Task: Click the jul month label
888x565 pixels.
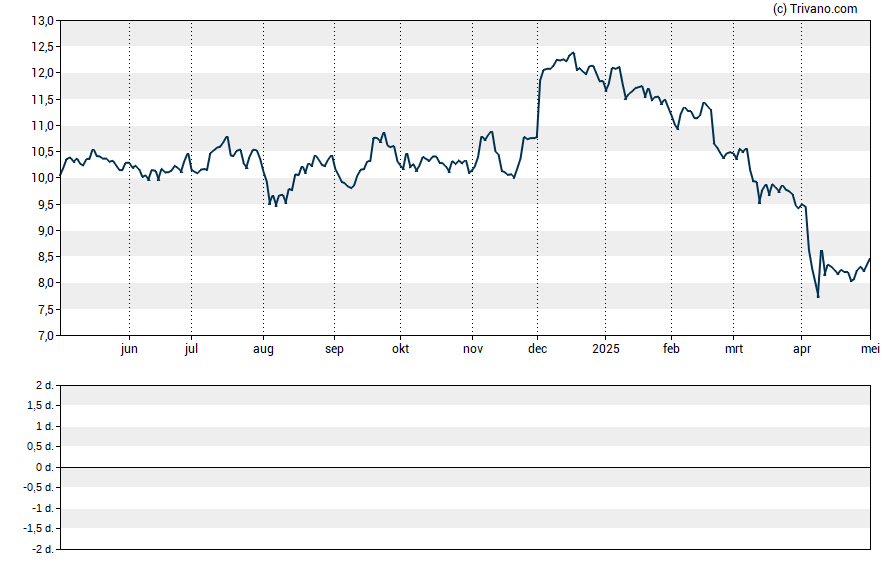Action: coord(191,349)
